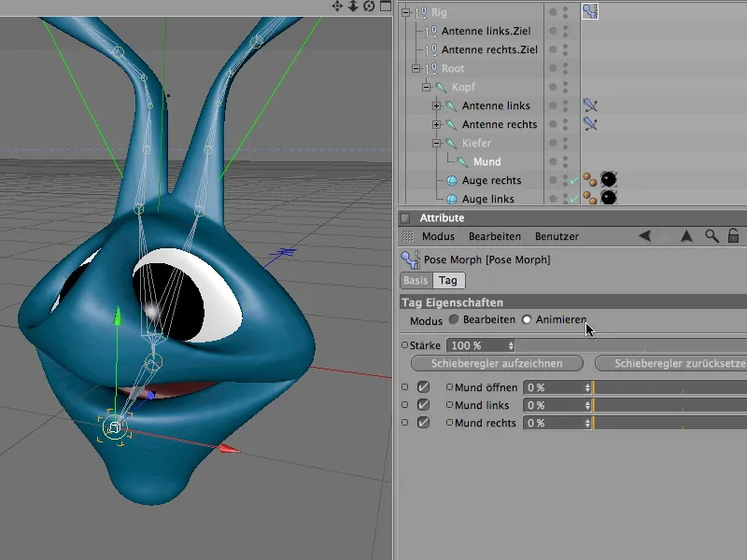This screenshot has width=747, height=560.
Task: Click Schieberegler aufzeichnen button
Action: click(497, 363)
